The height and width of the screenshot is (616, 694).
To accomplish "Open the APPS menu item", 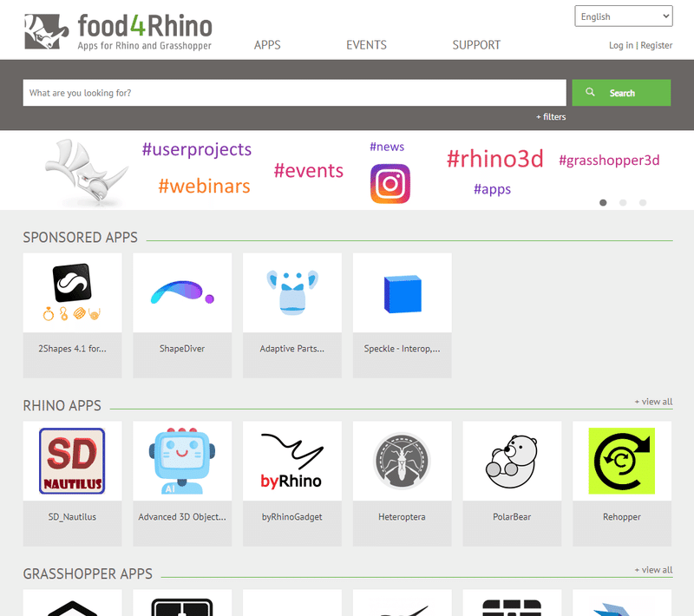I will pos(267,45).
